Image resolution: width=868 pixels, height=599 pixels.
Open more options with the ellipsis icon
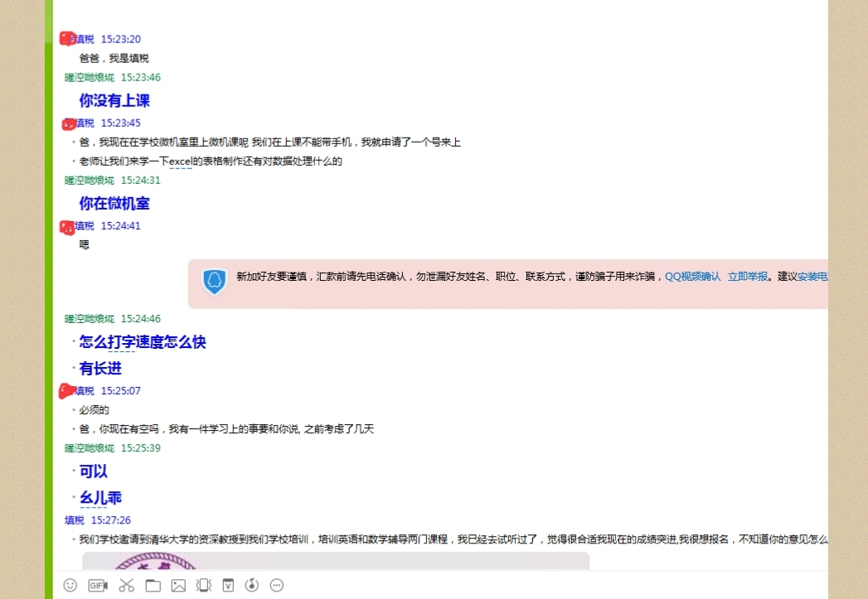click(277, 585)
